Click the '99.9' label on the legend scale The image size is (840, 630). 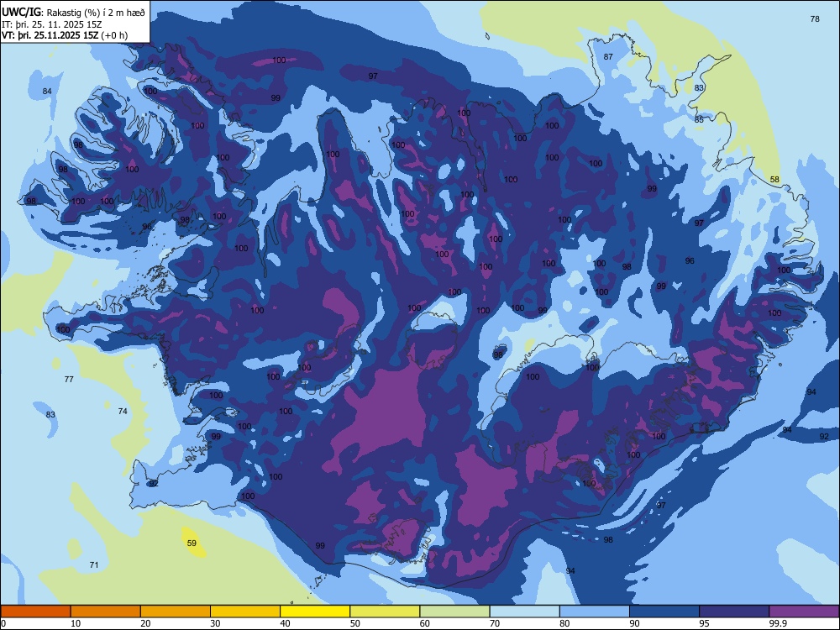779,623
